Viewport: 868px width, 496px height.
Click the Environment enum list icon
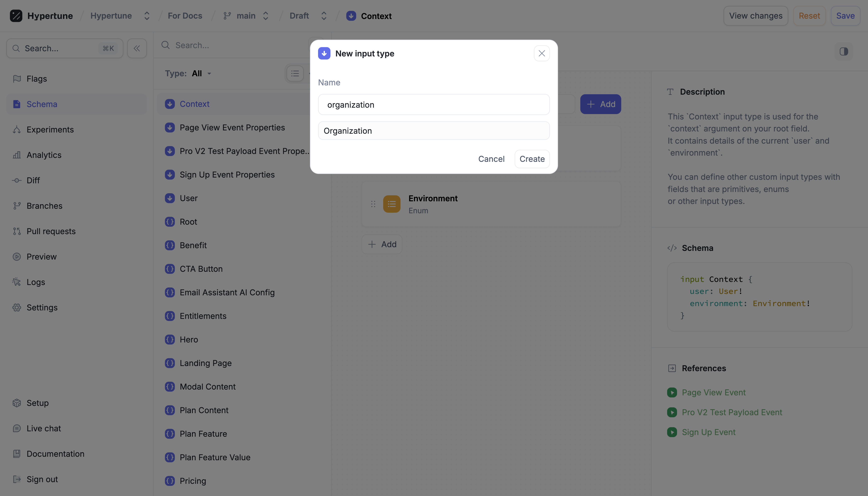pyautogui.click(x=391, y=204)
